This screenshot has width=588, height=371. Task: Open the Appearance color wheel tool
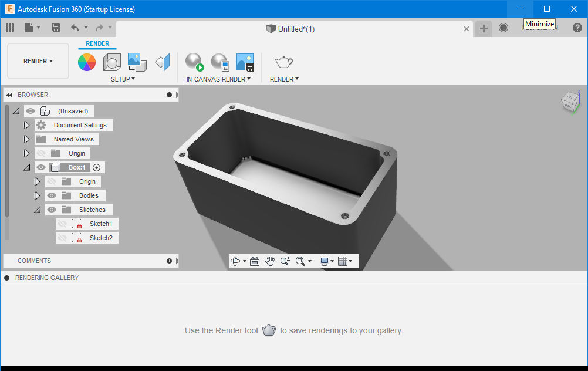point(87,62)
